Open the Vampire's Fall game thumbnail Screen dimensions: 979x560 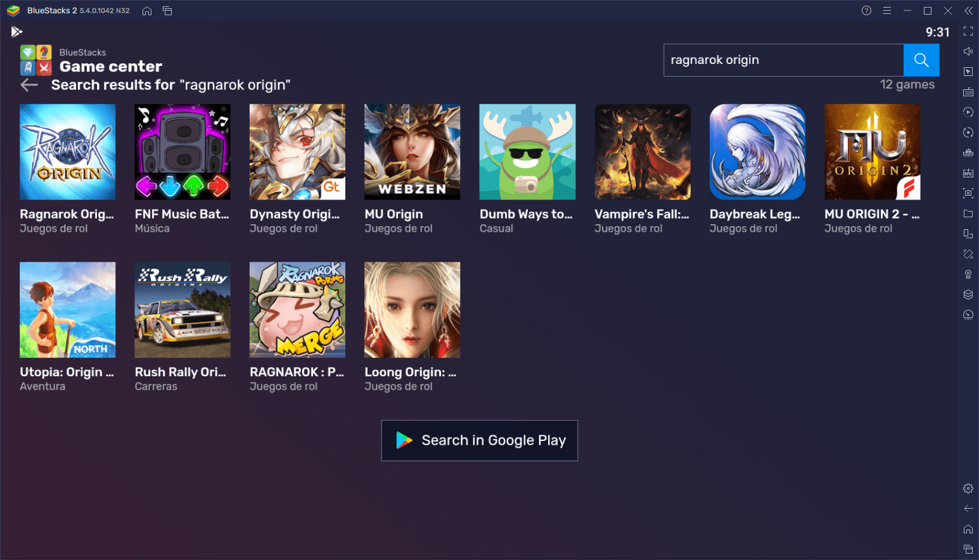pyautogui.click(x=643, y=152)
